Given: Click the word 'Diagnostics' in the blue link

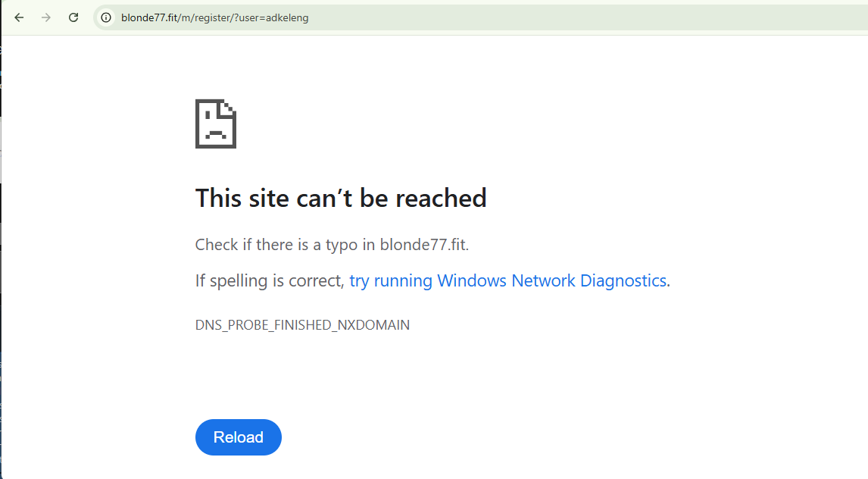Looking at the screenshot, I should coord(623,280).
